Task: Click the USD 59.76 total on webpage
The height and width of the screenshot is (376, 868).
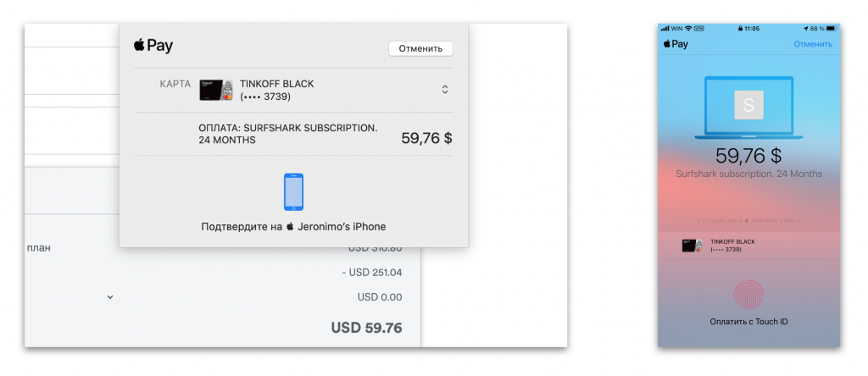Action: 366,328
